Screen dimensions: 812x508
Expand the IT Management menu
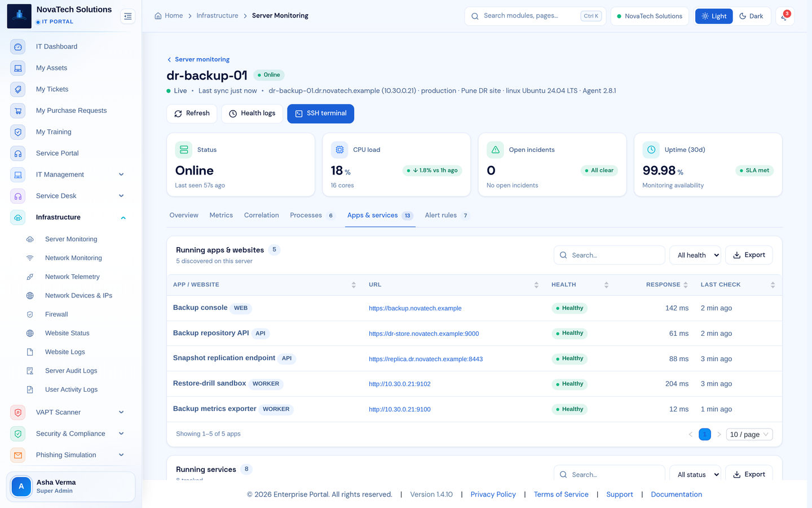121,175
